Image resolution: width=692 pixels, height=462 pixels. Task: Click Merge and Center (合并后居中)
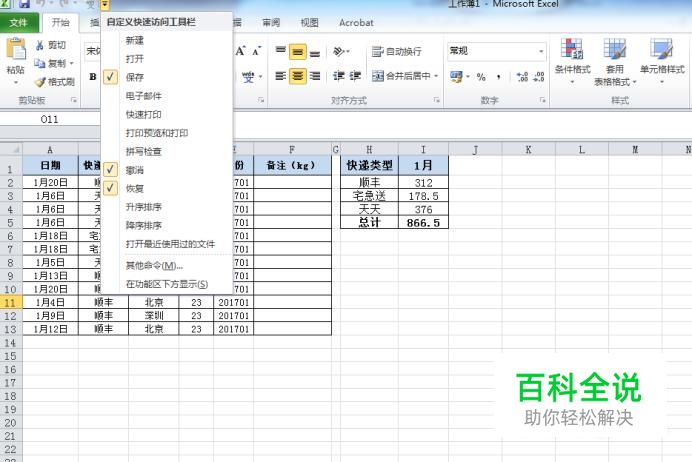401,76
